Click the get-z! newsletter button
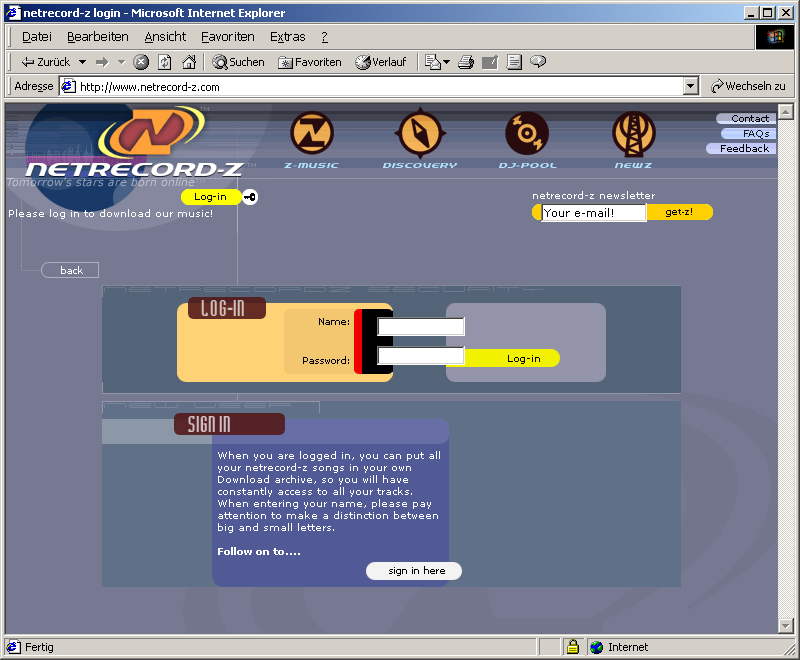Image resolution: width=800 pixels, height=660 pixels. [x=679, y=212]
